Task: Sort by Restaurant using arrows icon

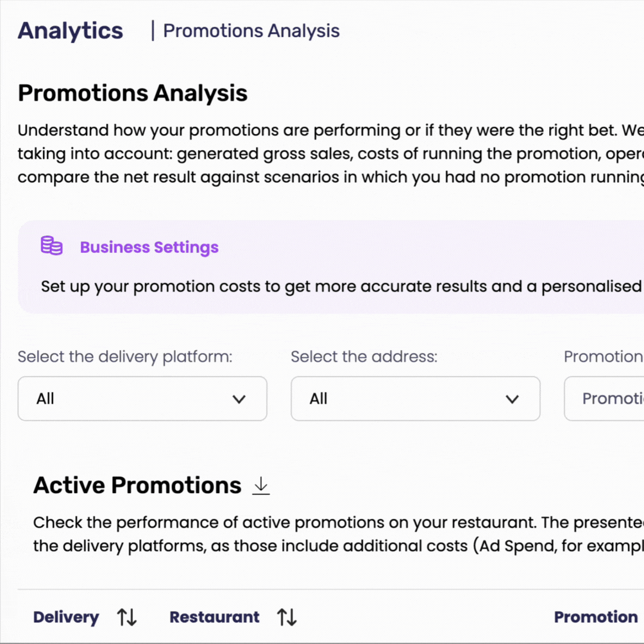Action: [287, 617]
